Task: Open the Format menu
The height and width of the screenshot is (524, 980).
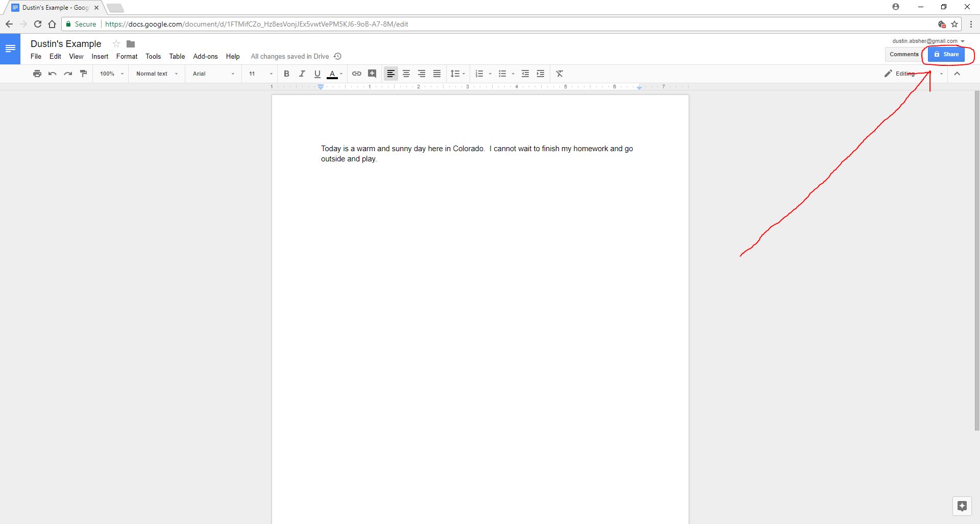Action: [127, 56]
